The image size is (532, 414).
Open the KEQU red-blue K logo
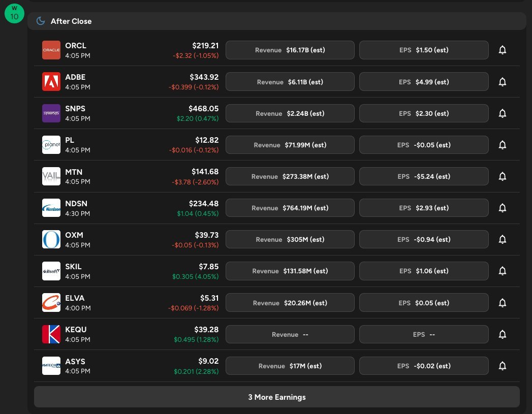coord(51,334)
